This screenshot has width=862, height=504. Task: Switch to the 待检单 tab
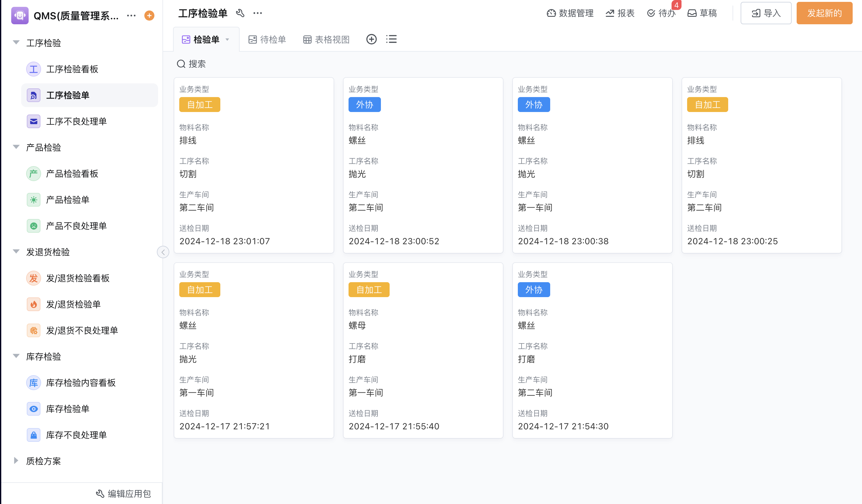(267, 40)
